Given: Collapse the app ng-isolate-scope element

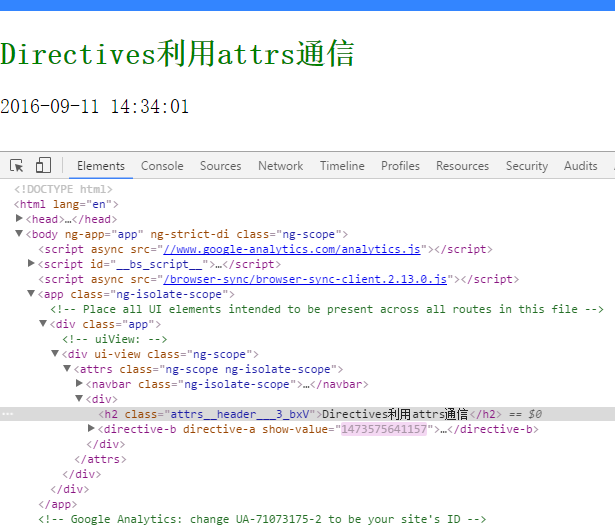Looking at the screenshot, I should (x=31, y=293).
